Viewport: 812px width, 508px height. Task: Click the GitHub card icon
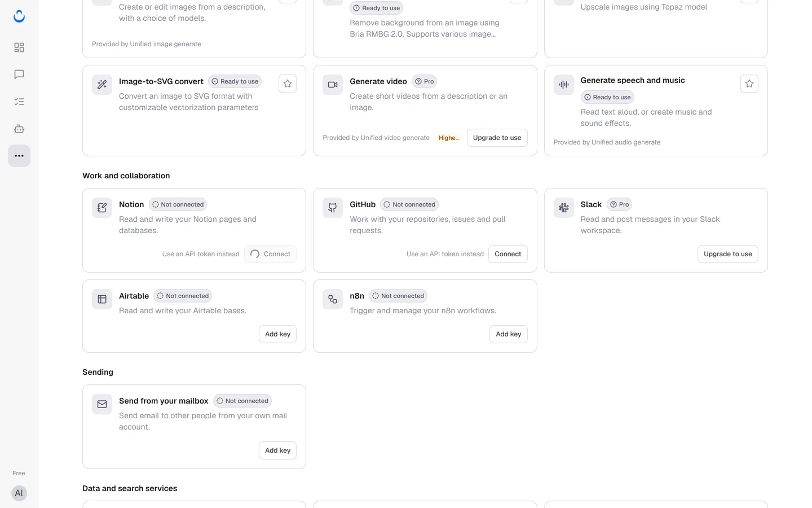click(x=333, y=208)
